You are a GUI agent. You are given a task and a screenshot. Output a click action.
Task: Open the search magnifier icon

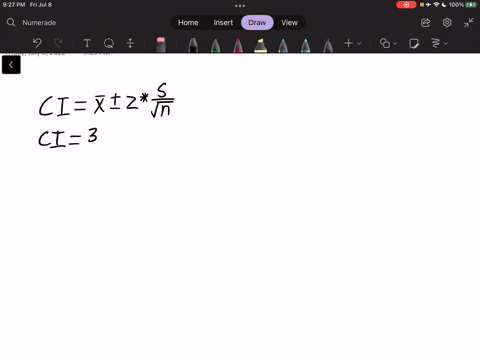tap(11, 22)
